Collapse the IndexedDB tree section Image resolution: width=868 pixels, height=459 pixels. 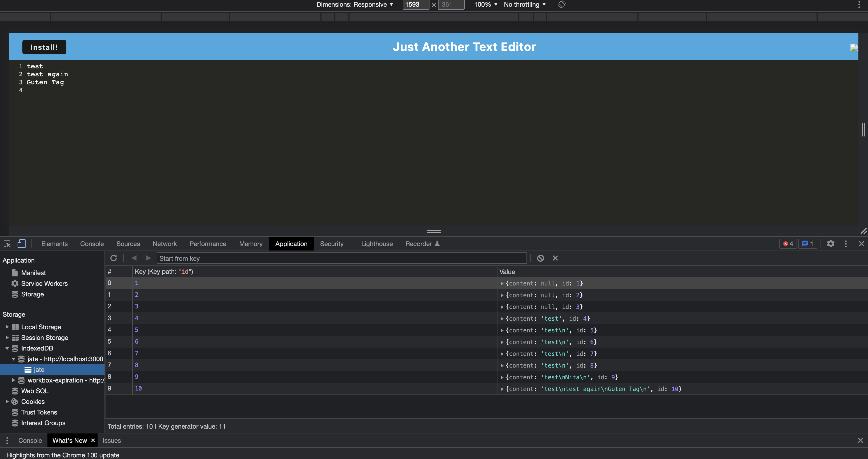click(x=7, y=348)
